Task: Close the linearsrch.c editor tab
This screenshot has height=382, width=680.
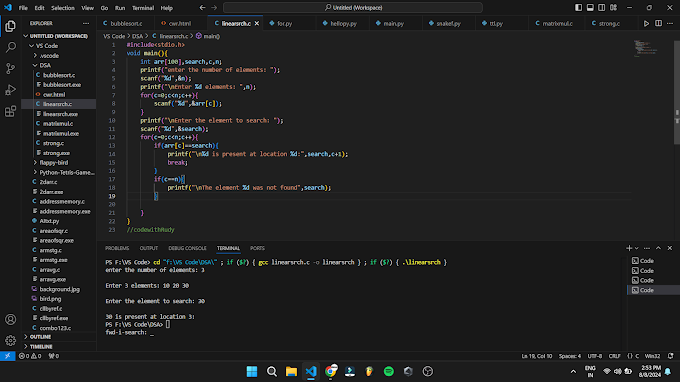Action: 257,23
